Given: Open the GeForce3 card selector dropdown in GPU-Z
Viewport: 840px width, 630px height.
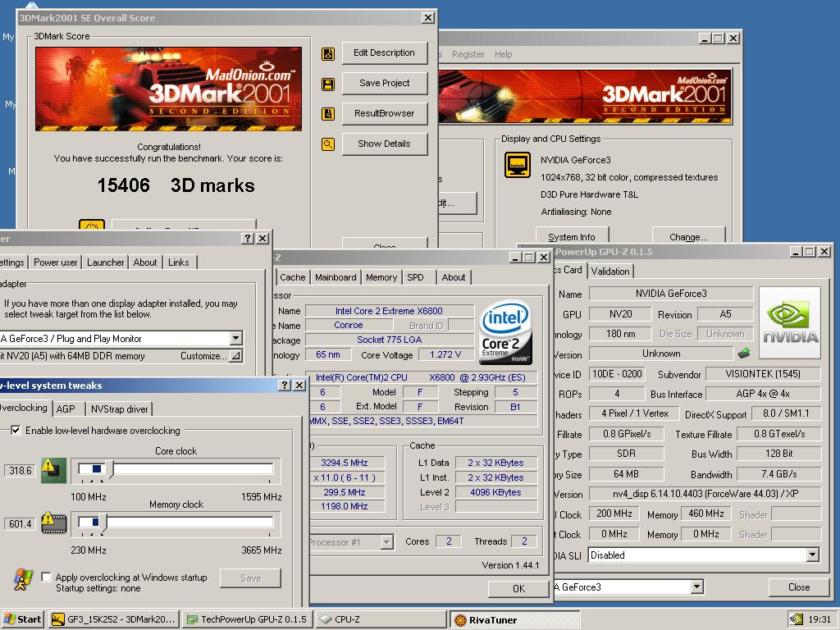Looking at the screenshot, I should click(x=696, y=587).
